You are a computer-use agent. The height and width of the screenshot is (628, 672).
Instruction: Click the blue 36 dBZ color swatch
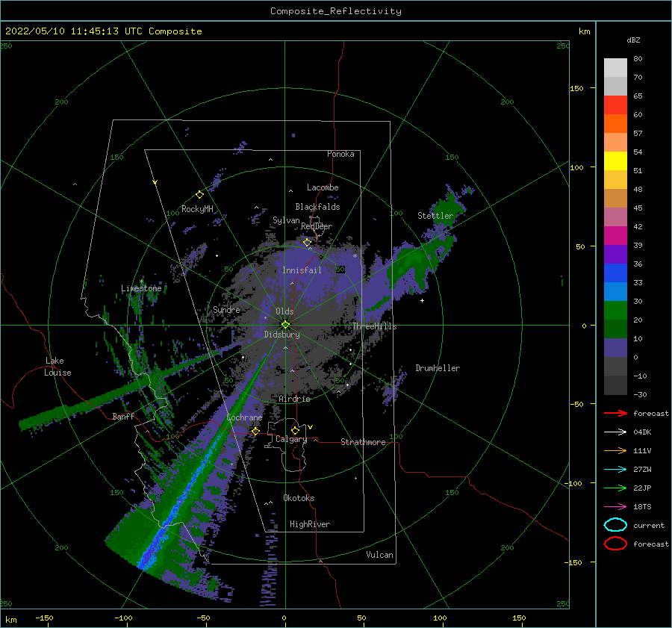pos(615,273)
